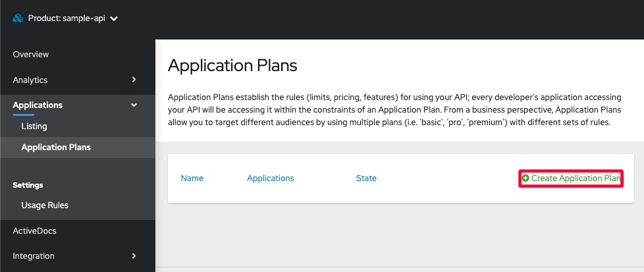Expand the Integration submenu arrow
Screen dimensions: 644x272
134,256
